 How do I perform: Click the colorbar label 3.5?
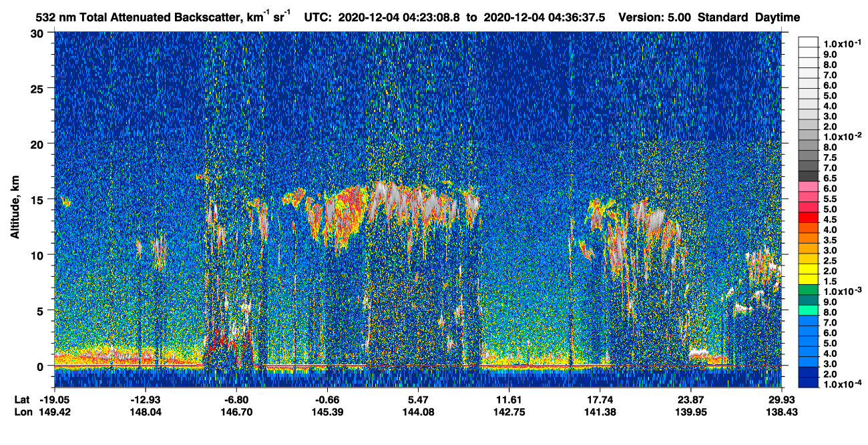(831, 240)
